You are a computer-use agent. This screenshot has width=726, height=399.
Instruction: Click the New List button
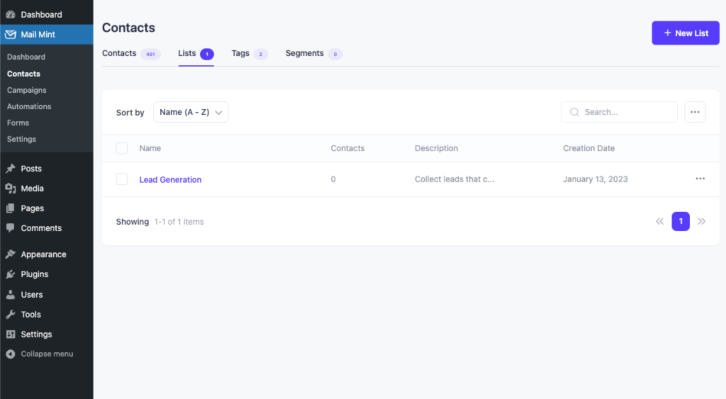(x=685, y=33)
